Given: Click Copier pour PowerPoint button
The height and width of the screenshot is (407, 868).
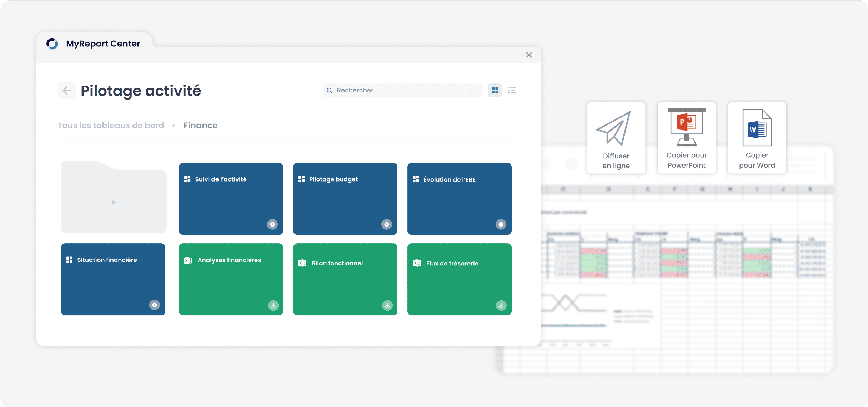Looking at the screenshot, I should pyautogui.click(x=687, y=138).
